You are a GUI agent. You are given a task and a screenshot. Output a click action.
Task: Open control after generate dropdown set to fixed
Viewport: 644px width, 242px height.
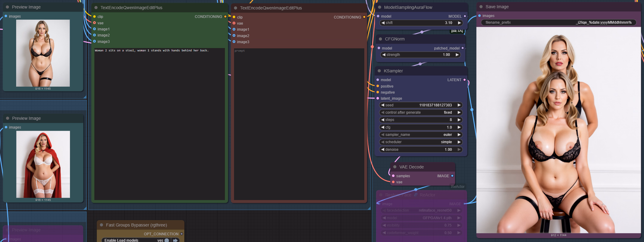[x=421, y=112]
